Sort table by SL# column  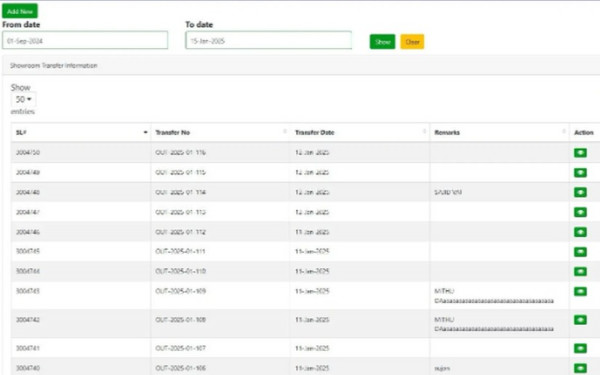click(81, 132)
